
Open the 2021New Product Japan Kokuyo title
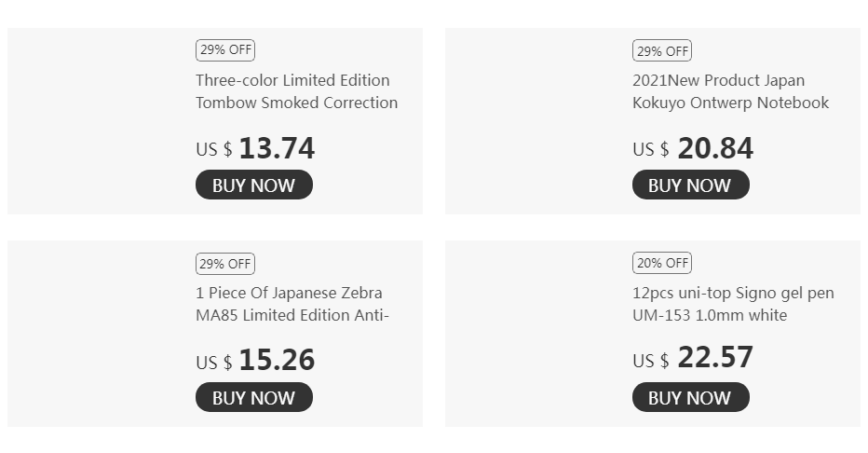(x=730, y=91)
